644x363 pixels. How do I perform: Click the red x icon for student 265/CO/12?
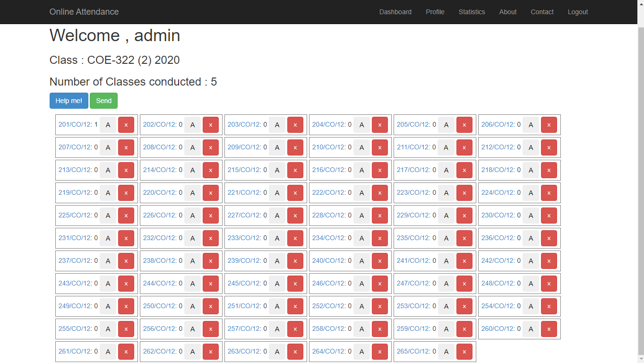tap(464, 351)
